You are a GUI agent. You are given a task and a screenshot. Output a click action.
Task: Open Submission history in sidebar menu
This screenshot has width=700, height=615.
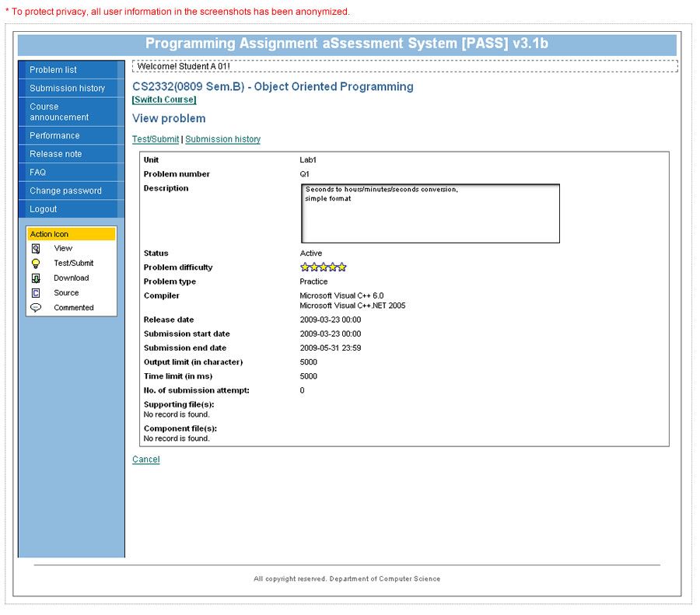[x=68, y=89]
